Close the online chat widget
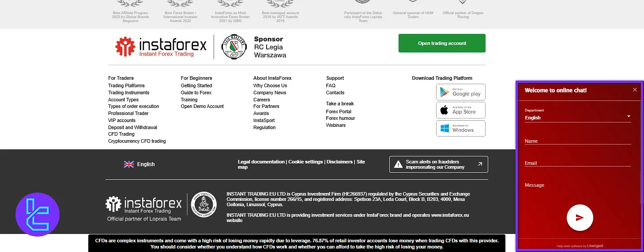Image resolution: width=644 pixels, height=252 pixels. point(635,90)
